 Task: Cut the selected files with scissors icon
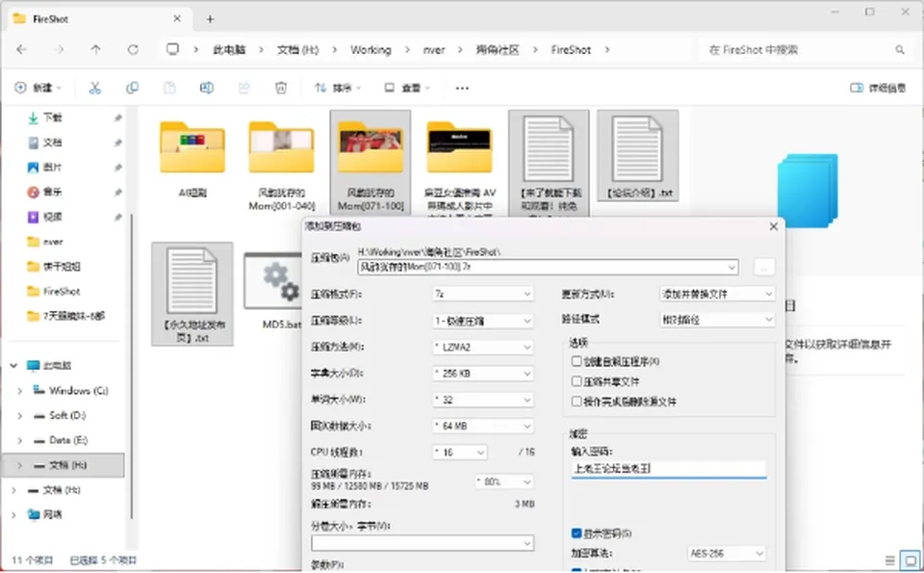pyautogui.click(x=95, y=89)
